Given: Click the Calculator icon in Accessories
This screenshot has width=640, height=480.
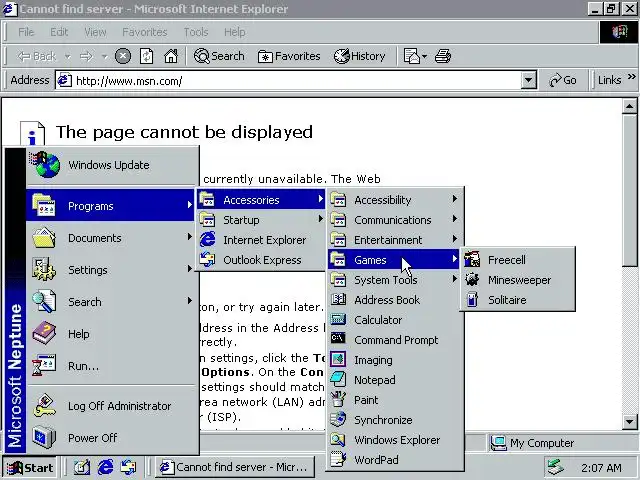Looking at the screenshot, I should (338, 320).
